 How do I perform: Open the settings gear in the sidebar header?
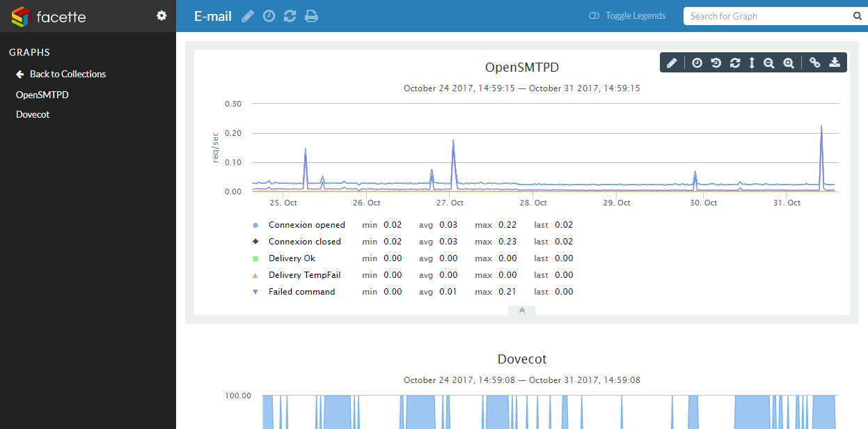pos(161,15)
